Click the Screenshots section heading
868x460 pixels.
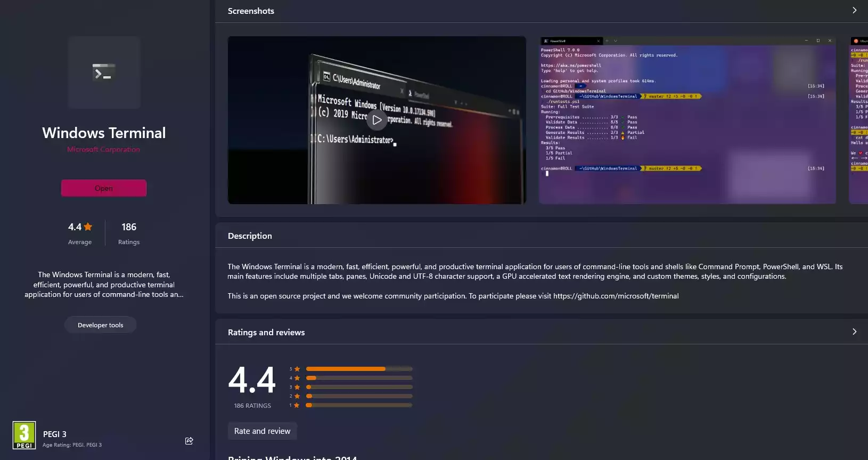pos(251,11)
